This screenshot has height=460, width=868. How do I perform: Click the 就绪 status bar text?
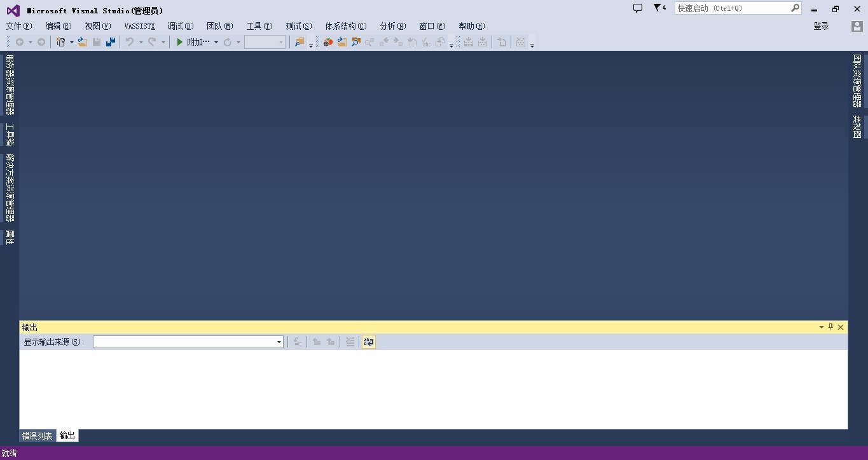tap(9, 454)
